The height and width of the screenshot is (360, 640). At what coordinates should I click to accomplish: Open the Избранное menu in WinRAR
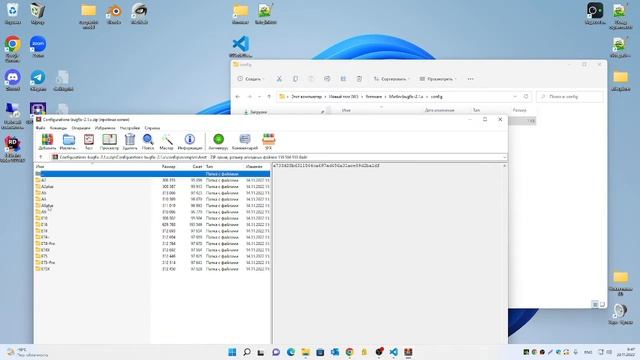point(105,128)
